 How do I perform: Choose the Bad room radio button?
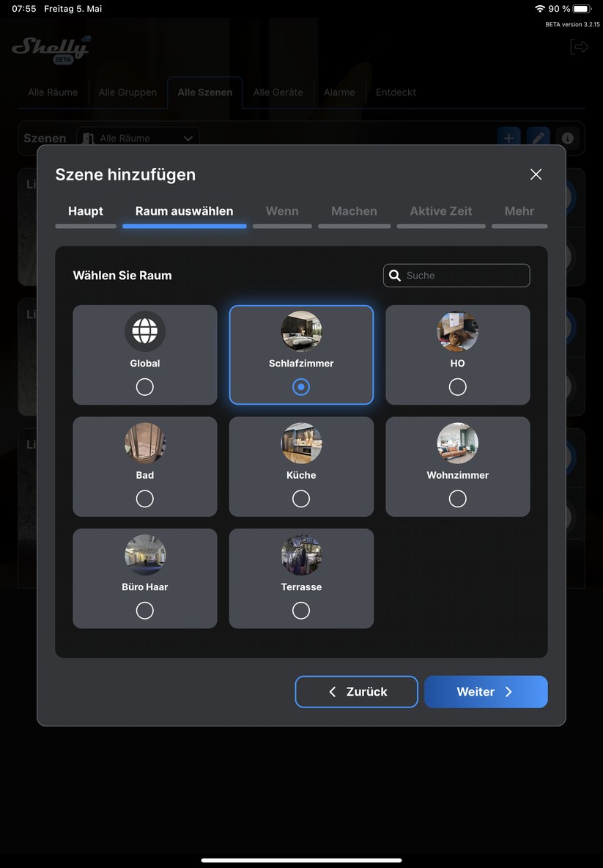(x=145, y=499)
